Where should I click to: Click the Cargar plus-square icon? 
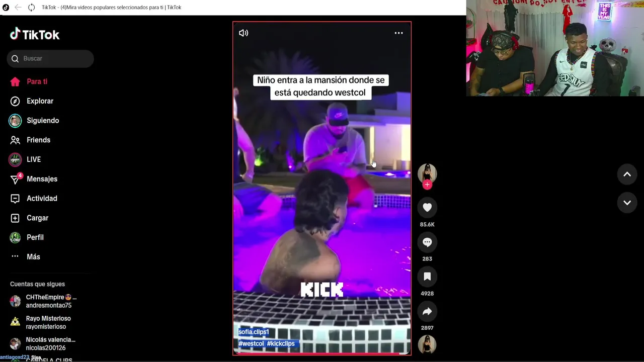(15, 218)
